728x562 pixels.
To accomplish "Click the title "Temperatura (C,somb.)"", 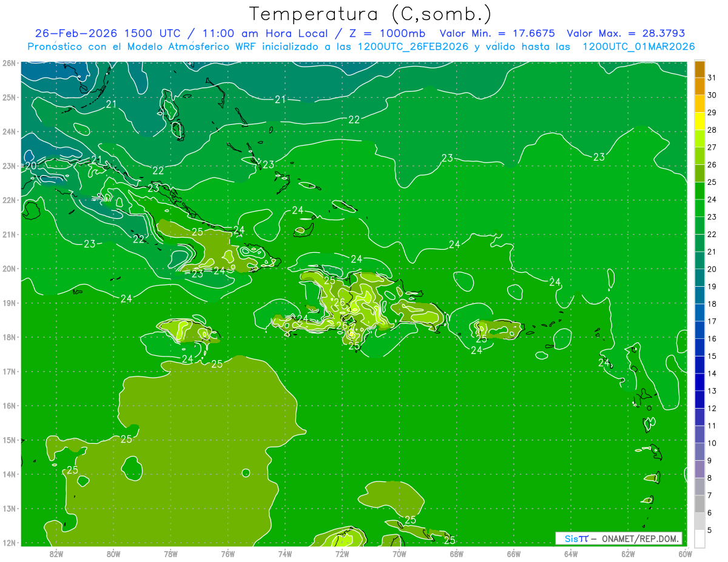I will click(371, 14).
